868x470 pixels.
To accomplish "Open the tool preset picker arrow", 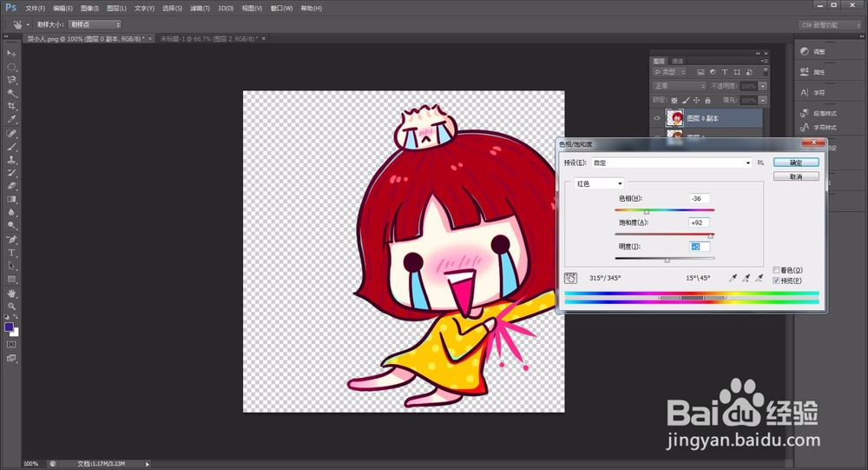I will 28,24.
